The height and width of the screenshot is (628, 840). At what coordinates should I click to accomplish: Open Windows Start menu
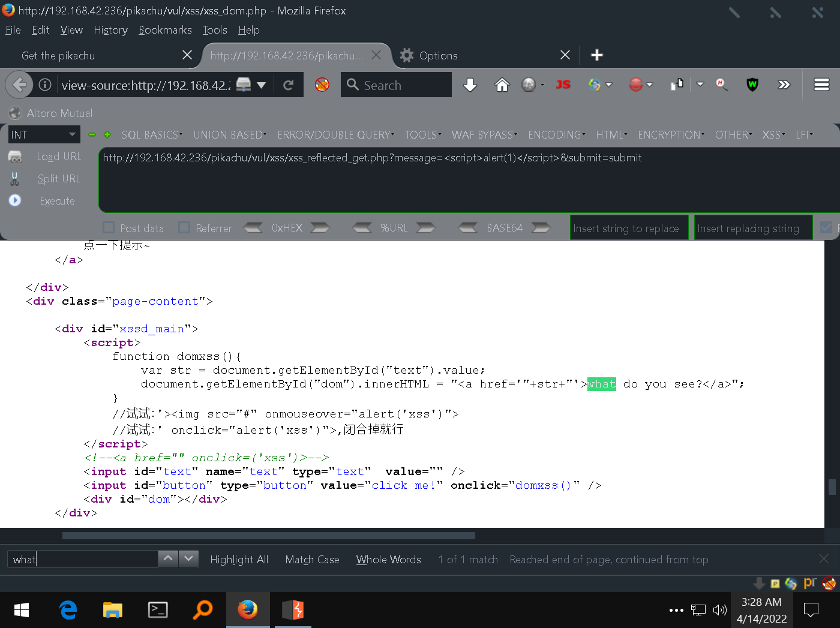22,610
